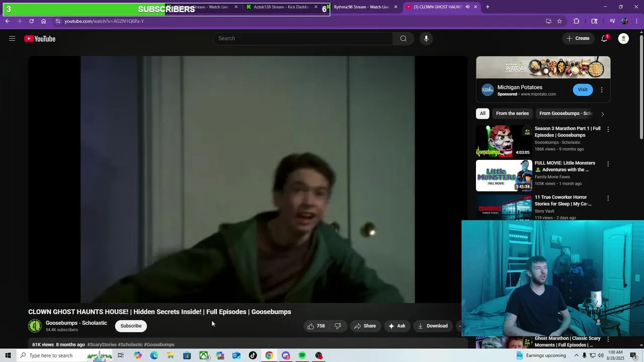Open Goosebumps - Scholastic channel avatar
The image size is (644, 362).
point(35,326)
